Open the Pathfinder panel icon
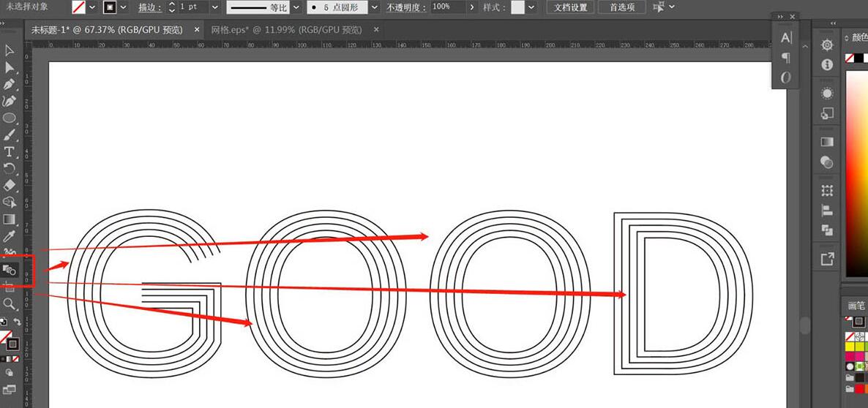This screenshot has width=868, height=408. click(827, 230)
